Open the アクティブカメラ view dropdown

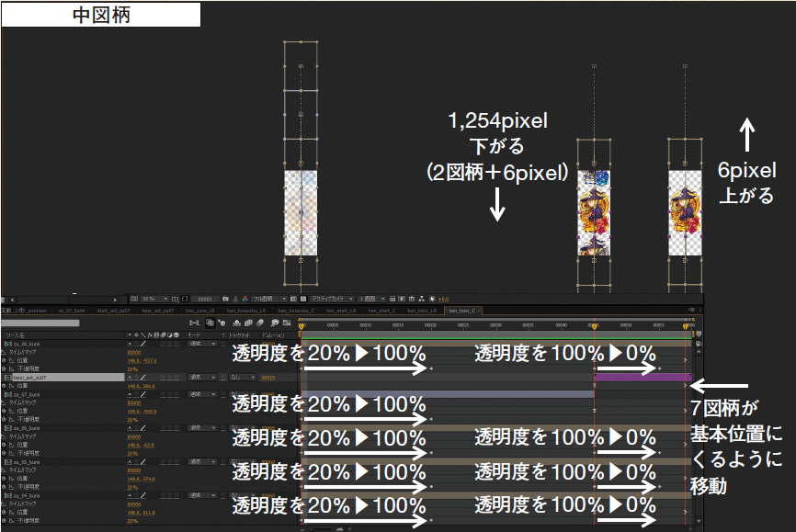coord(332,299)
